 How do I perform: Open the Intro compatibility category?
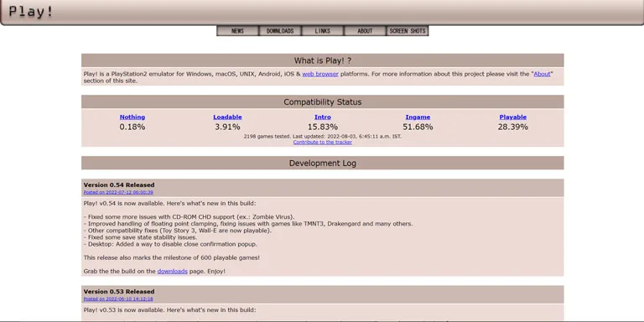tap(323, 117)
